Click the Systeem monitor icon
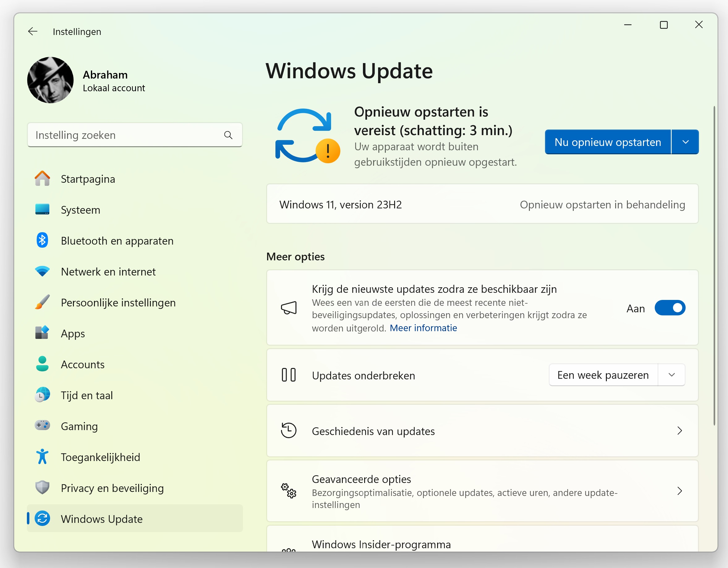The width and height of the screenshot is (728, 568). 42,209
